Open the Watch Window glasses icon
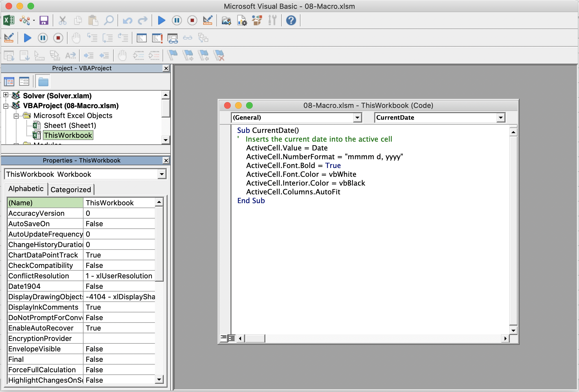579x392 pixels. coord(173,38)
